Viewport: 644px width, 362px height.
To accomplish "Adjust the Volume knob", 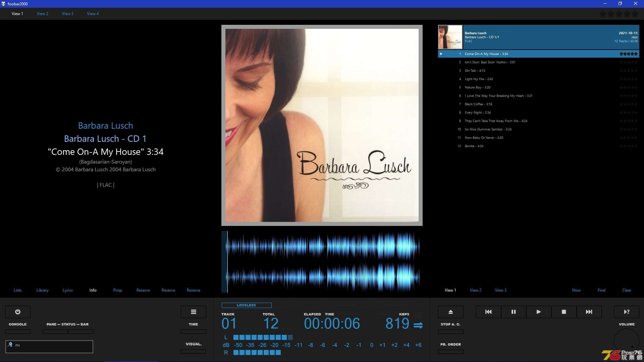I will [x=627, y=341].
